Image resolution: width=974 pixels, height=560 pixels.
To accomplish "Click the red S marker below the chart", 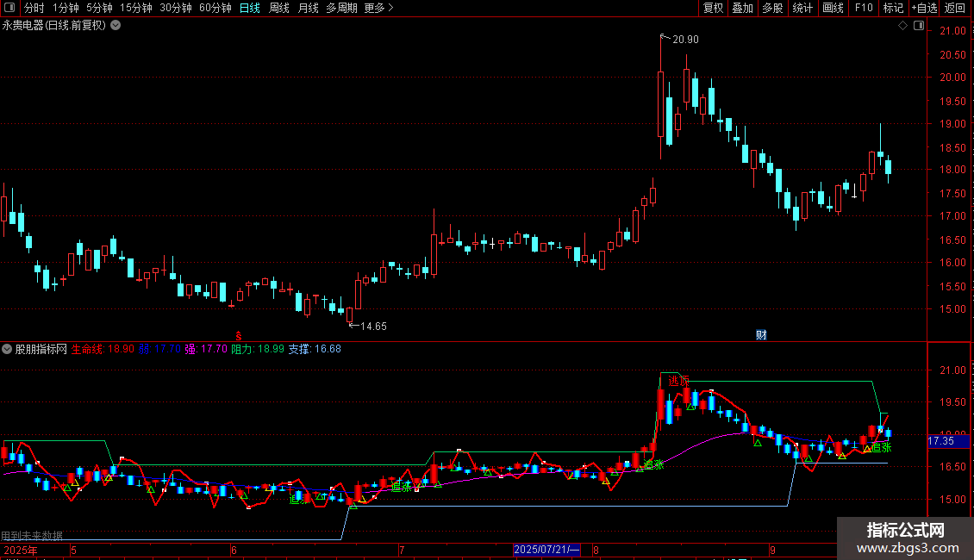I will point(238,336).
